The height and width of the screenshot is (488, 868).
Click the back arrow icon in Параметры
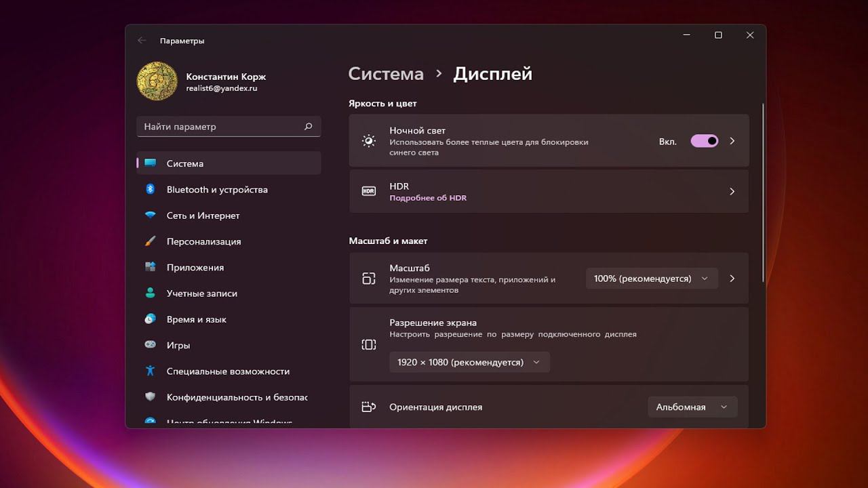click(x=142, y=41)
